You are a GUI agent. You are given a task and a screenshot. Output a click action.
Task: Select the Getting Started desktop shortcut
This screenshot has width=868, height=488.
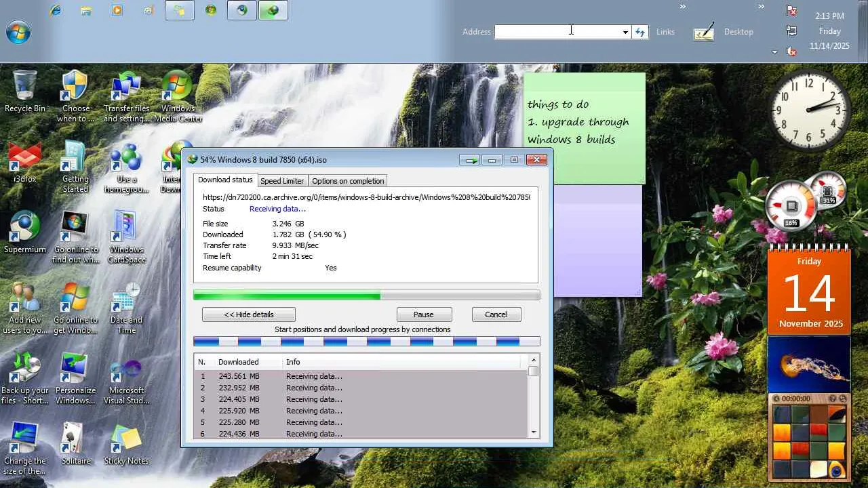pos(76,167)
